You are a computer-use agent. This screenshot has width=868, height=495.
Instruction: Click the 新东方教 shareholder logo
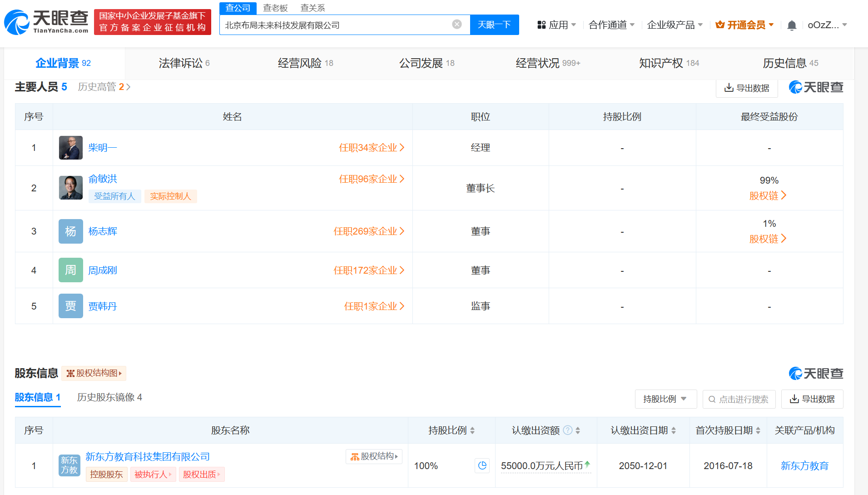click(69, 465)
